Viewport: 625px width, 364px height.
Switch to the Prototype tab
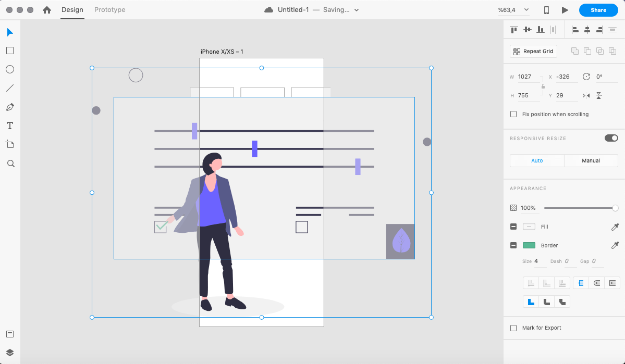pos(109,10)
